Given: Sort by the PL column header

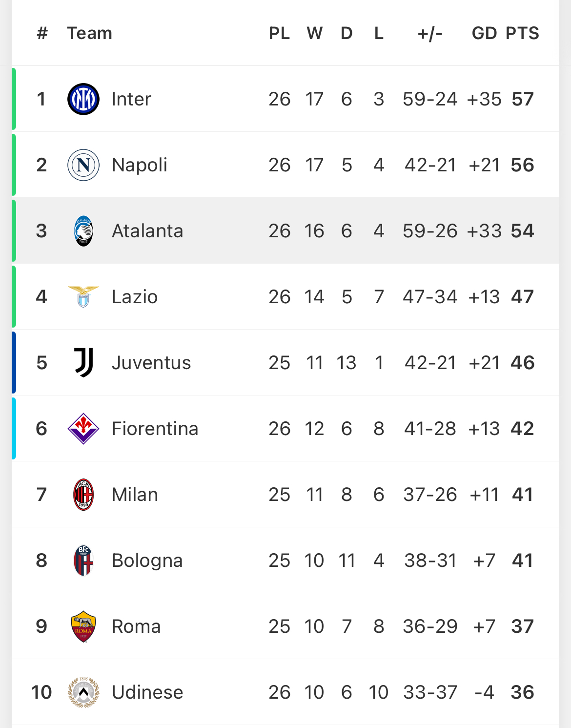Looking at the screenshot, I should [279, 33].
